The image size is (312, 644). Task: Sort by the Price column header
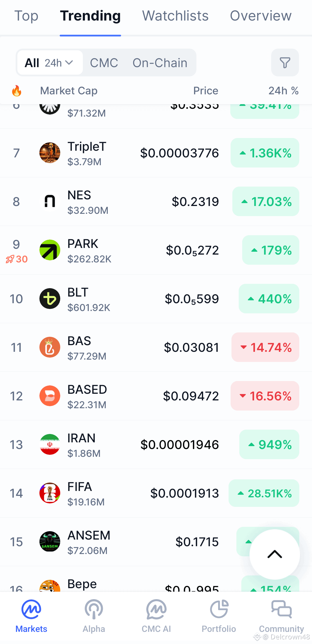pos(206,91)
